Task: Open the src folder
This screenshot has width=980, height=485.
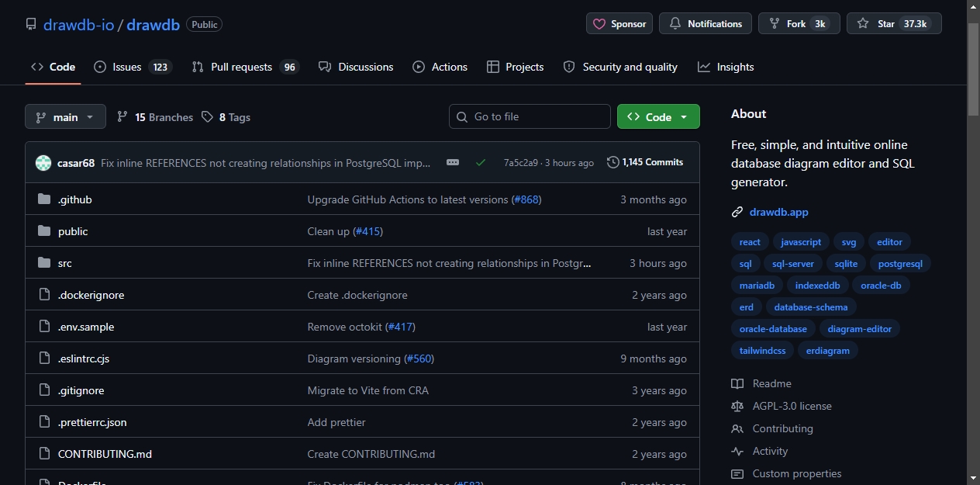Action: [65, 263]
